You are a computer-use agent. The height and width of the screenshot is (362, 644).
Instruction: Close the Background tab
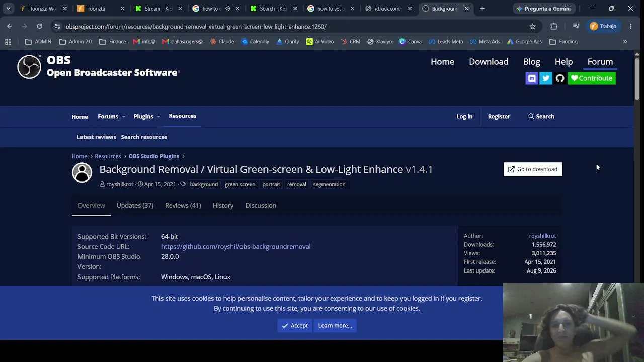pos(467,9)
